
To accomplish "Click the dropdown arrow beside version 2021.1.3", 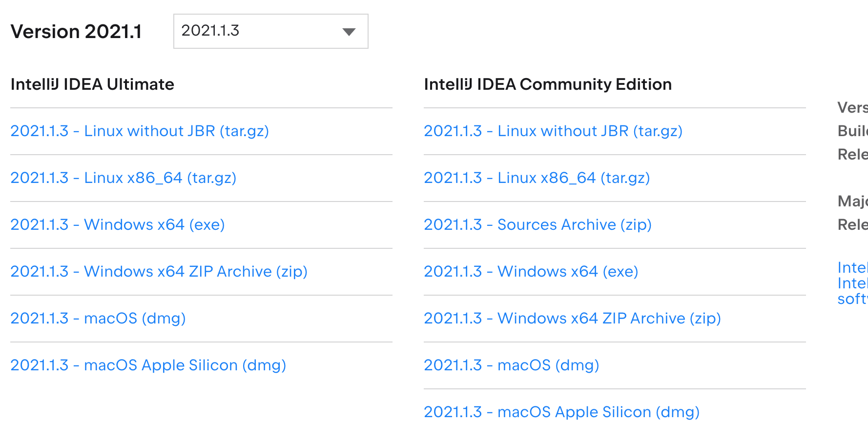I will [x=349, y=32].
